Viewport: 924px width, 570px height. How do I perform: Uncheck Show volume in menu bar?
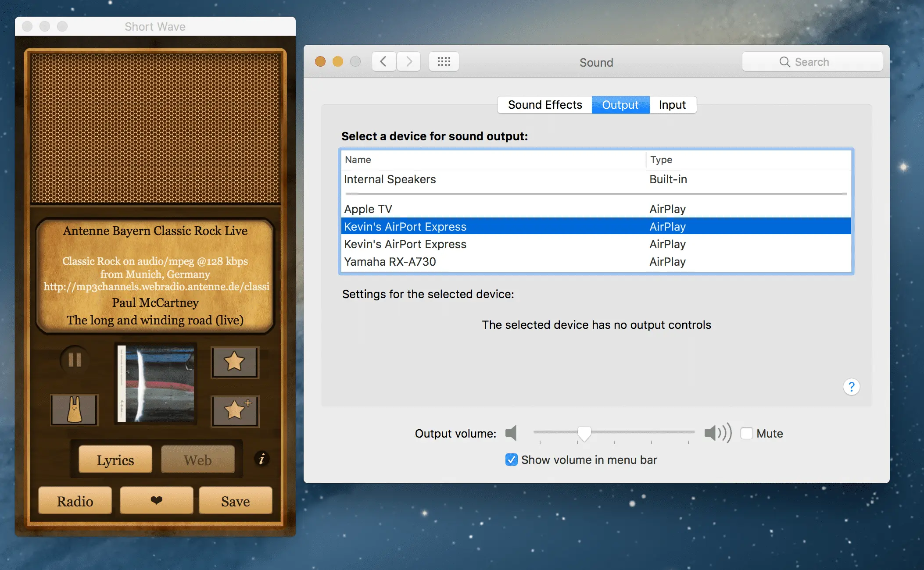511,460
